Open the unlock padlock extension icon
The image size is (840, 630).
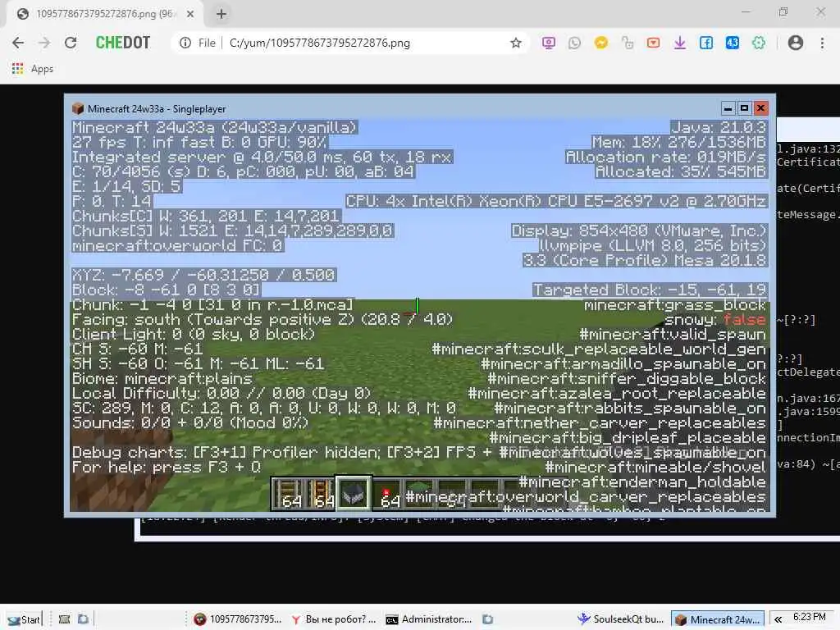(628, 43)
